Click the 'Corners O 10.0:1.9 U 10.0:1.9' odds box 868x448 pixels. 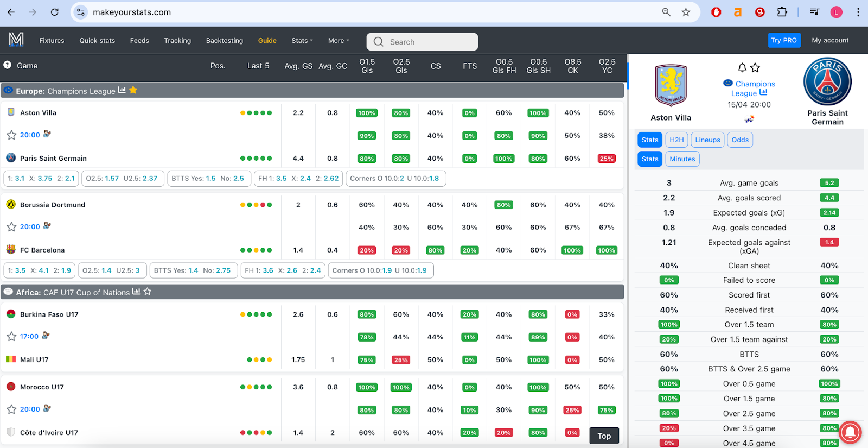(x=381, y=270)
